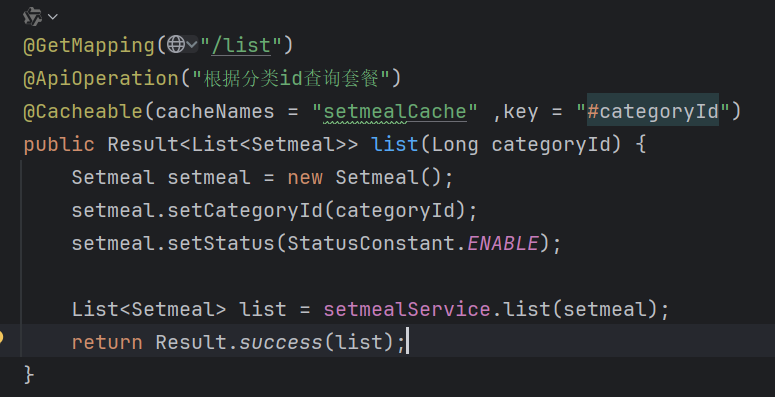
Task: Expand the chevron next to AI icon
Action: [53, 17]
